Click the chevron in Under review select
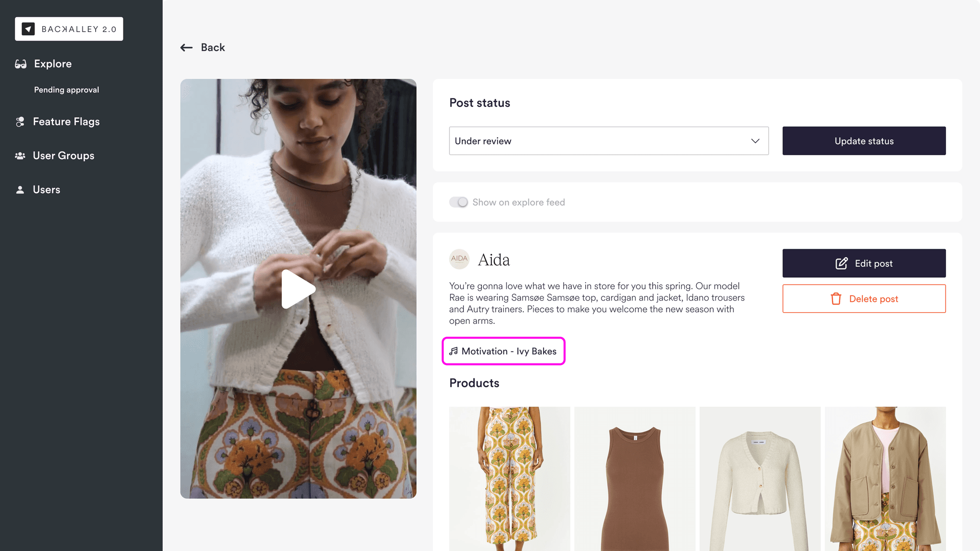This screenshot has width=980, height=551. click(755, 141)
